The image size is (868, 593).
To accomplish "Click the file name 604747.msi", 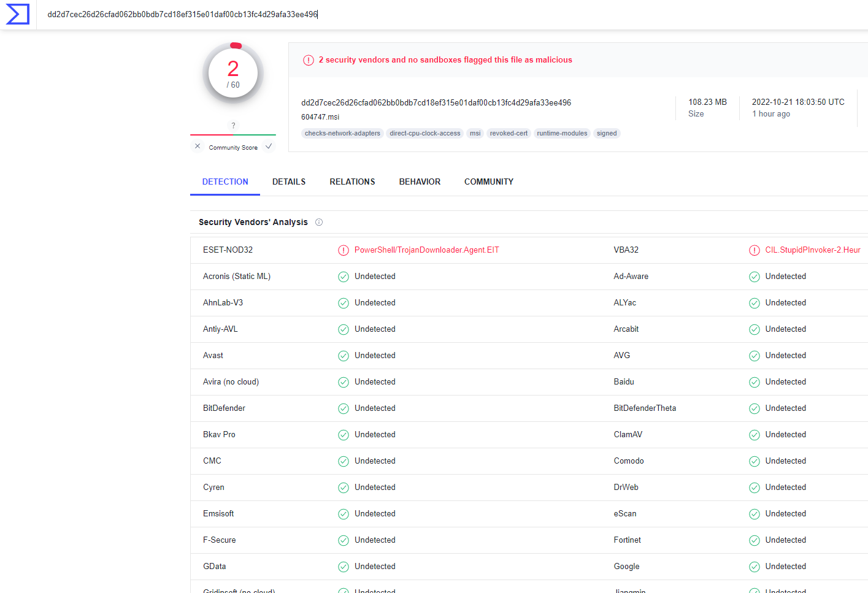I will coord(320,117).
